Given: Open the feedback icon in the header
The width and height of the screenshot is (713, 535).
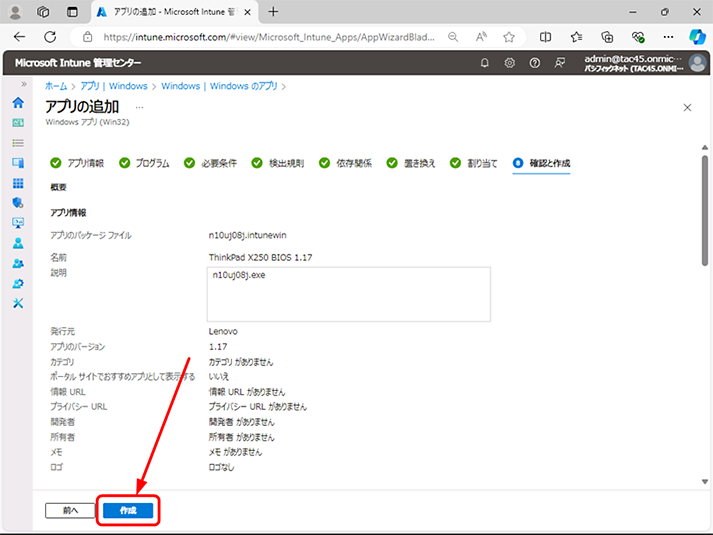Looking at the screenshot, I should (560, 63).
